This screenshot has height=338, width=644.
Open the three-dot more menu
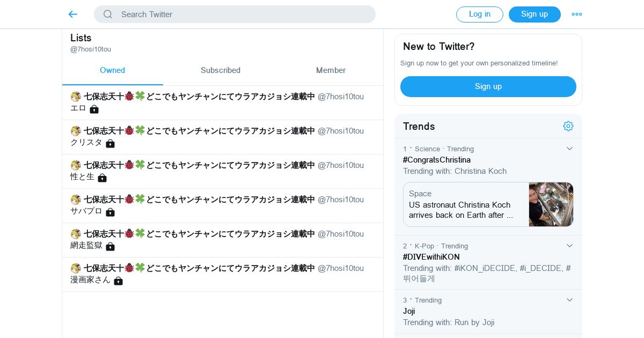576,14
